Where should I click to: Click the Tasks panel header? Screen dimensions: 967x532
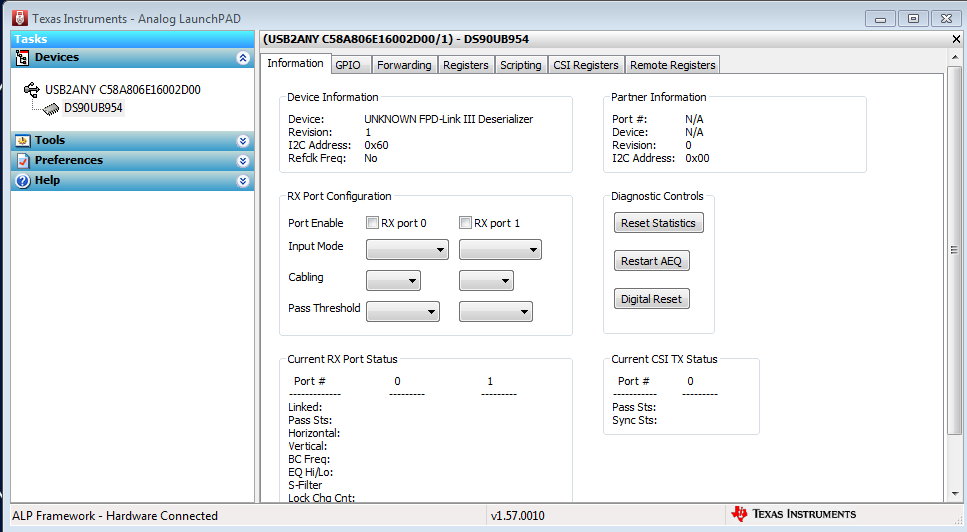point(133,39)
